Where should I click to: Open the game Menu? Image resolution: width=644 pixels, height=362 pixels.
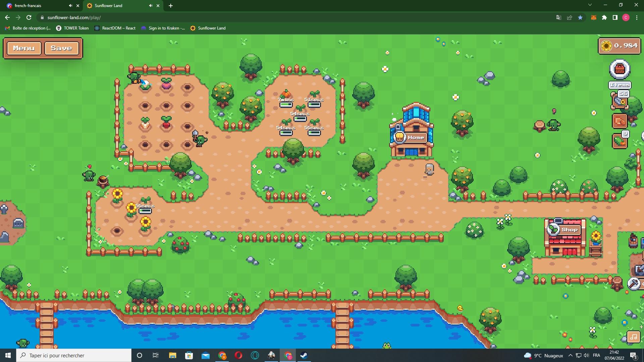tap(24, 48)
